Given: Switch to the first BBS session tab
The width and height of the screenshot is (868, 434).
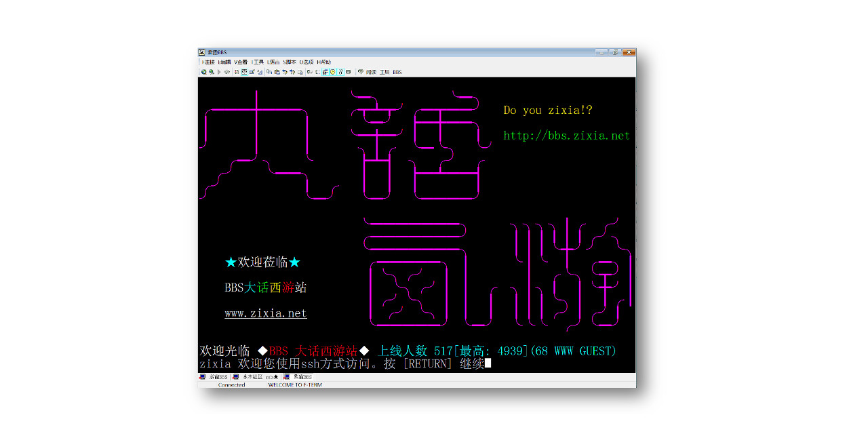Looking at the screenshot, I should tap(214, 376).
